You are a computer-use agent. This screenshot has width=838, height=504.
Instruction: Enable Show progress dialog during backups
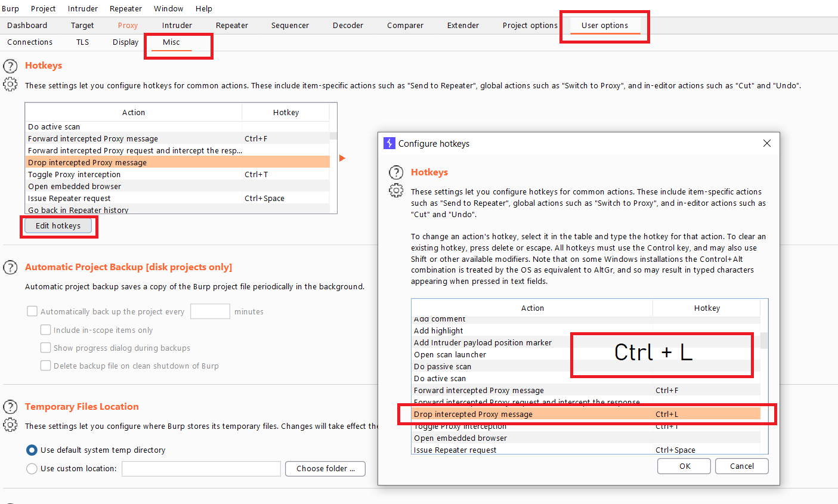click(x=46, y=348)
